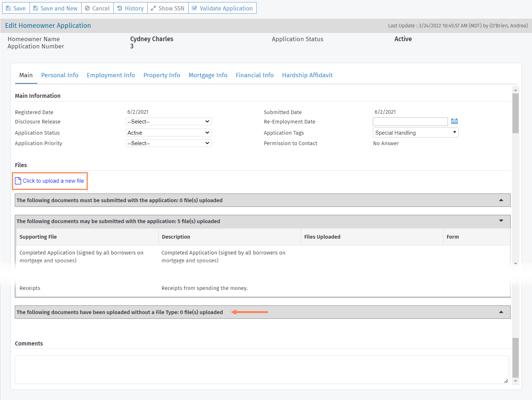Expand the must be submitted documents section
The height and width of the screenshot is (400, 532).
pyautogui.click(x=501, y=200)
